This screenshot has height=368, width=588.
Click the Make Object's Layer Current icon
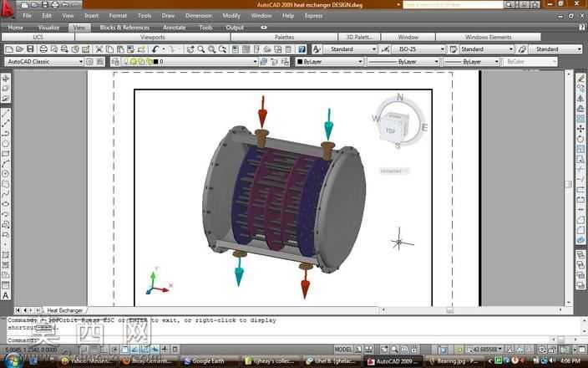pyautogui.click(x=264, y=62)
